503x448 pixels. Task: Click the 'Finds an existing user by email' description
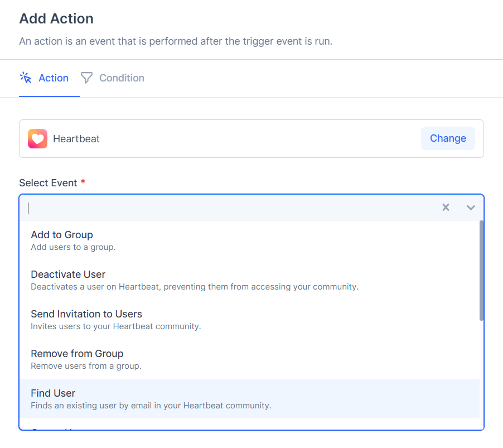tap(151, 406)
